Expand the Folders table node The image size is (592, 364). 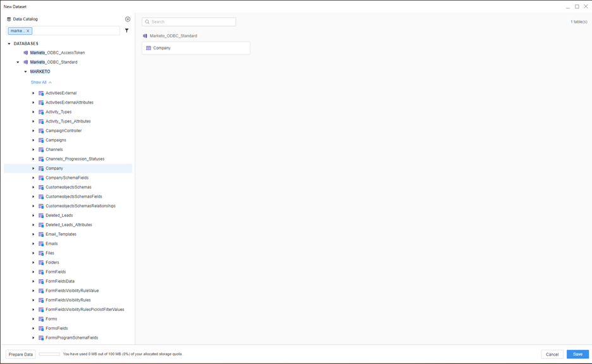pos(34,263)
